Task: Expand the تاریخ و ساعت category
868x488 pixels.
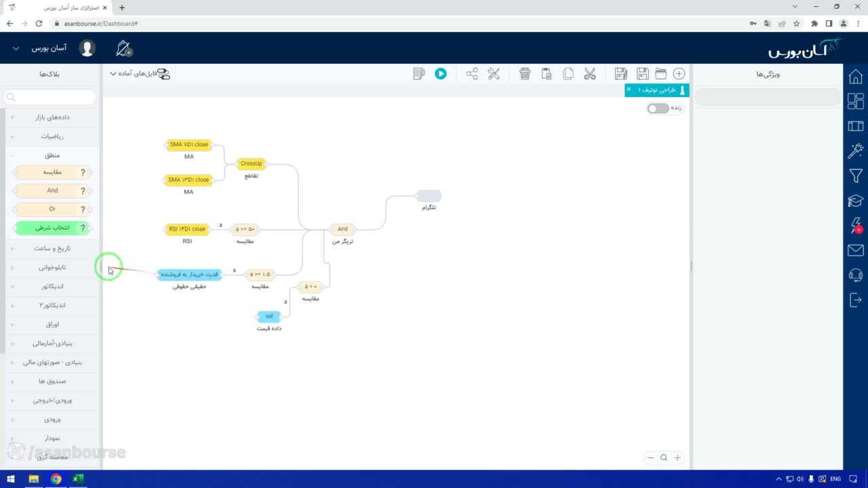Action: coord(53,248)
